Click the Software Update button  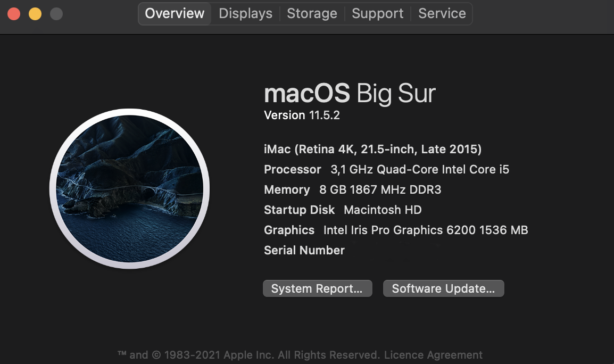click(x=443, y=288)
